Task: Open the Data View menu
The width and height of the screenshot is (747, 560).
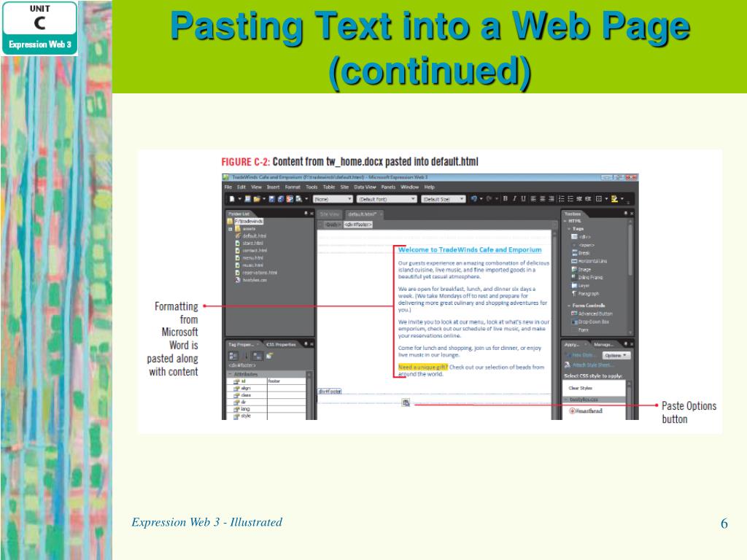Action: tap(365, 187)
